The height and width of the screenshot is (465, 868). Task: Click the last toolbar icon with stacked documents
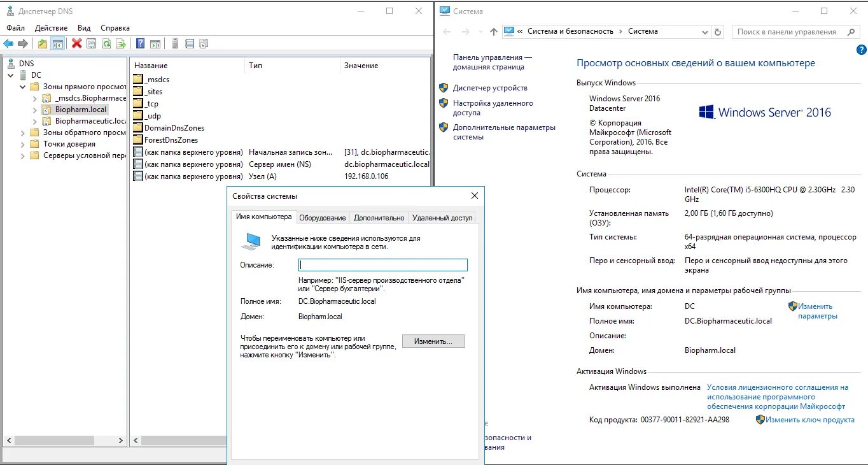tap(204, 43)
